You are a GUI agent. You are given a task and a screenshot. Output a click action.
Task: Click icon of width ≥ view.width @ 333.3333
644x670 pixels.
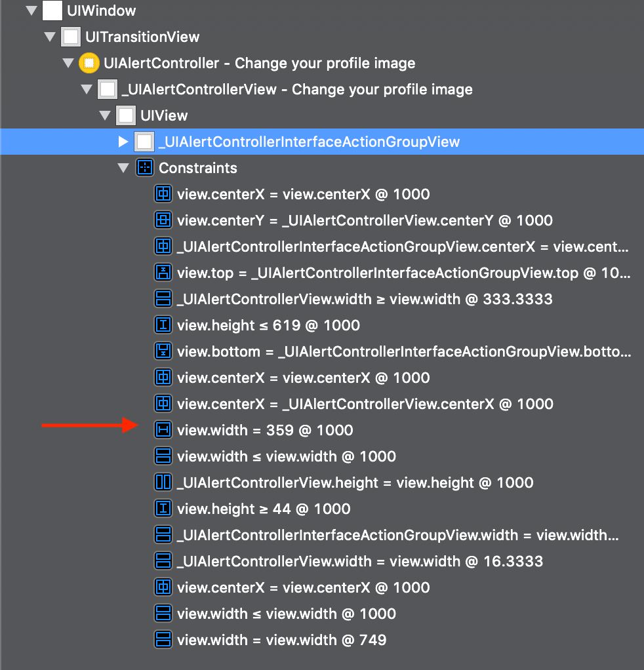(x=163, y=299)
